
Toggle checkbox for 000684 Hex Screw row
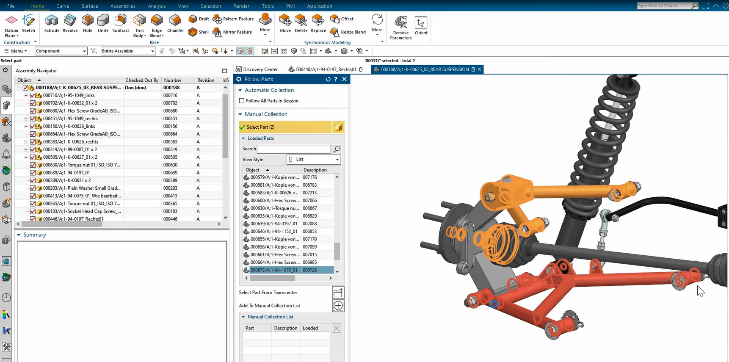pos(33,134)
